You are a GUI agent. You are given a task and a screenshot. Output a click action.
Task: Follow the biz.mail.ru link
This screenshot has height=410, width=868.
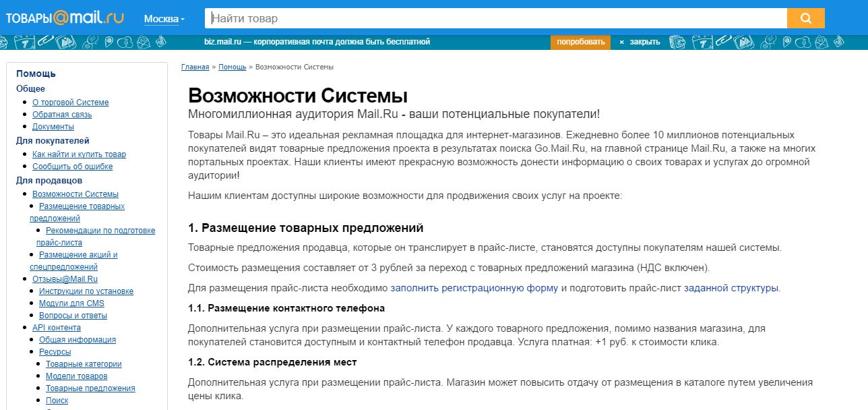click(222, 41)
